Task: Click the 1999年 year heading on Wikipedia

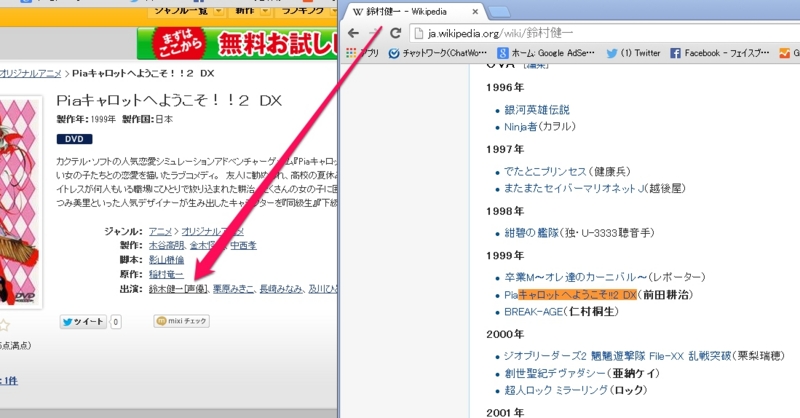Action: (x=505, y=255)
